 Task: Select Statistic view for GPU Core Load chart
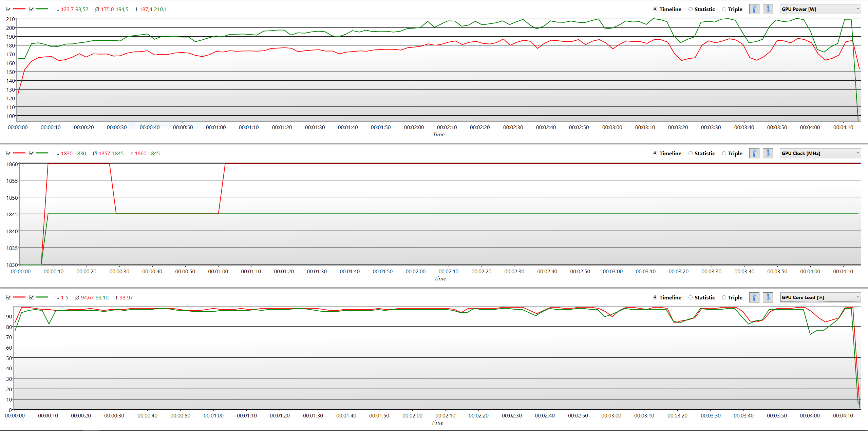tap(691, 297)
